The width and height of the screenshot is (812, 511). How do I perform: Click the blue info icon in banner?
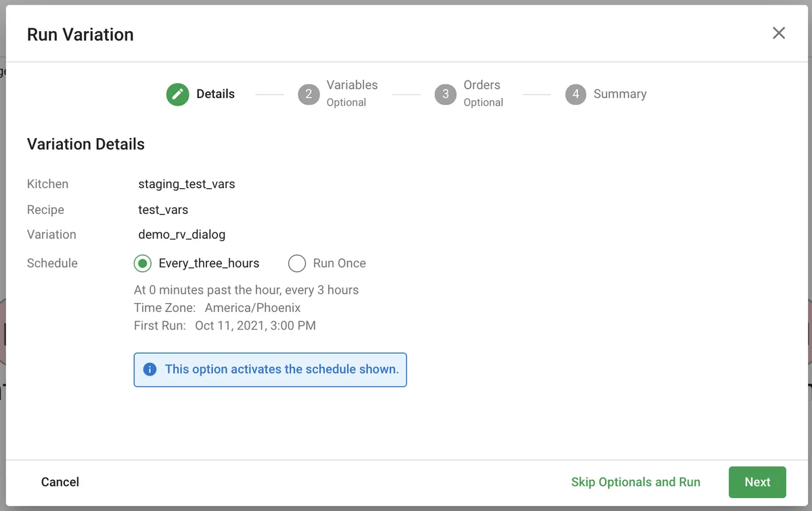150,370
